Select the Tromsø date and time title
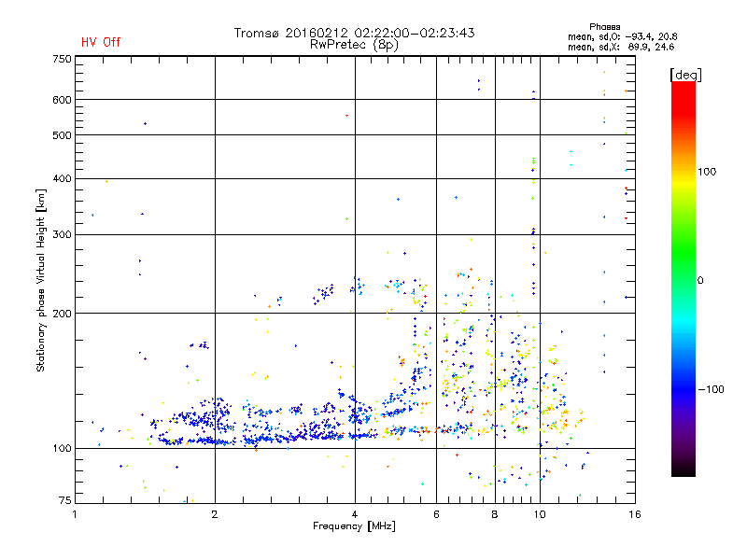747x560 pixels. pos(354,33)
